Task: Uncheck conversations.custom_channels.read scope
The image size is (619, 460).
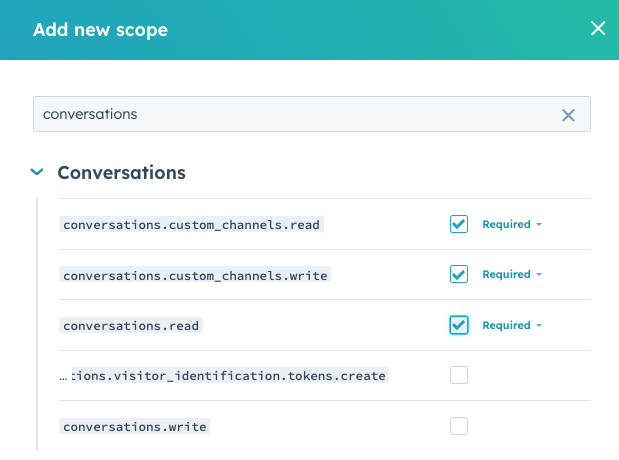Action: pyautogui.click(x=459, y=224)
